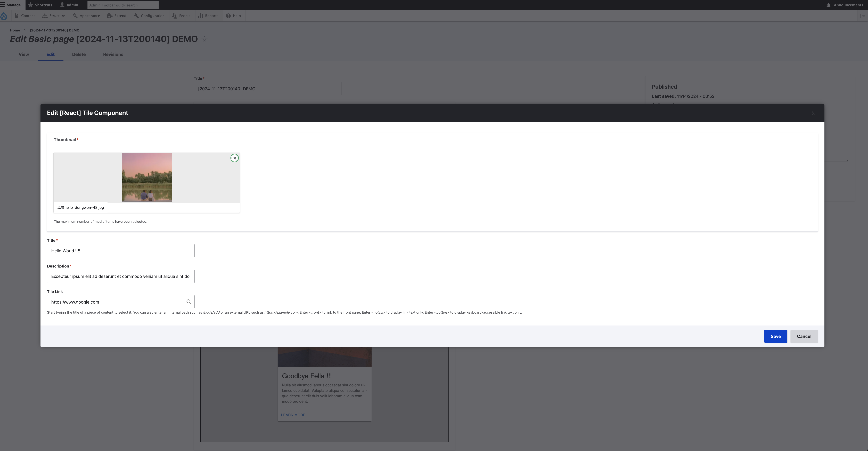Add page to shortcuts with star icon
The height and width of the screenshot is (451, 868).
click(204, 39)
